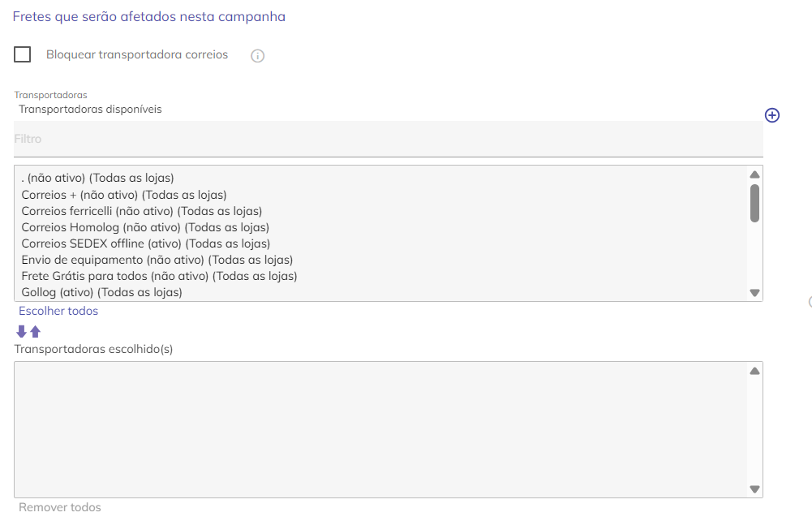Click the Escolher todos link

coord(58,311)
